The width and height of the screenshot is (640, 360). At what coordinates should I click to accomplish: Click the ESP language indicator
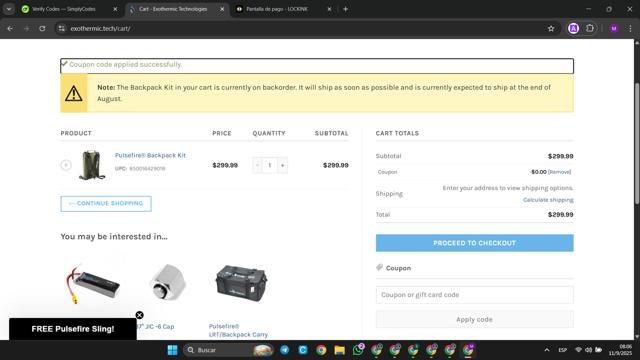(x=562, y=350)
